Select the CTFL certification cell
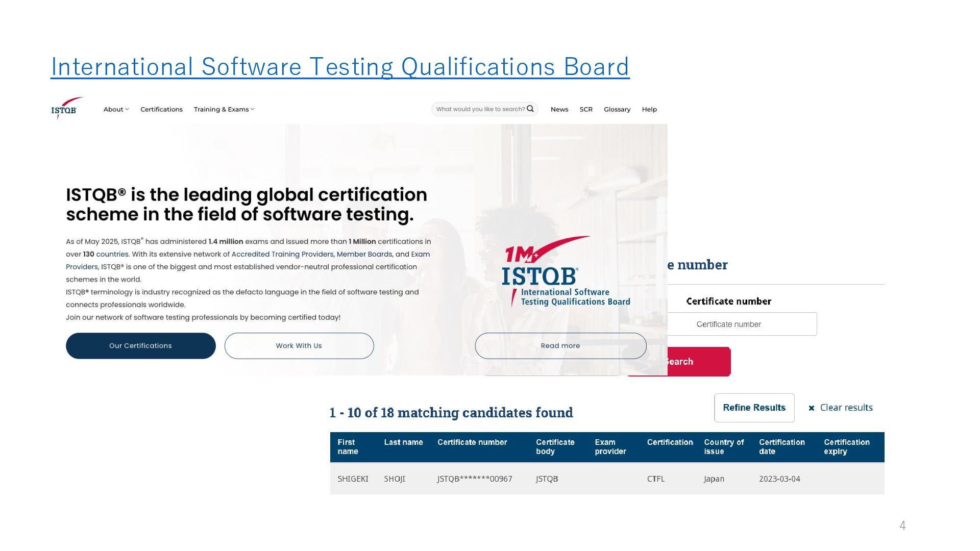The width and height of the screenshot is (980, 551). click(656, 479)
